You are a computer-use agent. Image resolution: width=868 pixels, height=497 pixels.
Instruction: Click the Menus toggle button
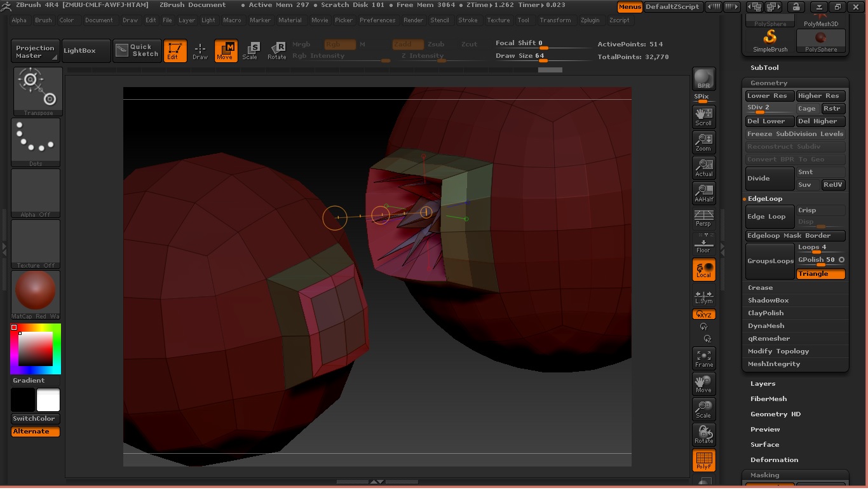[630, 7]
